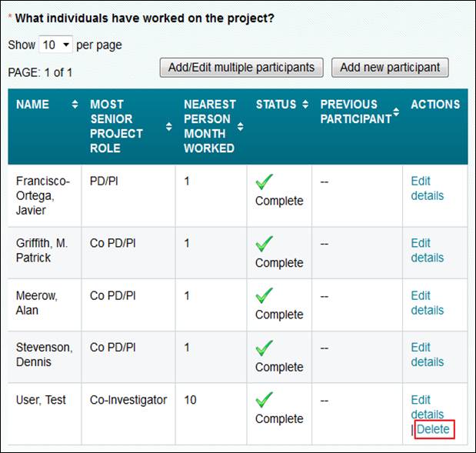Click green checkmark for Stevenson, Dennis row
The width and height of the screenshot is (476, 453).
pyautogui.click(x=264, y=348)
